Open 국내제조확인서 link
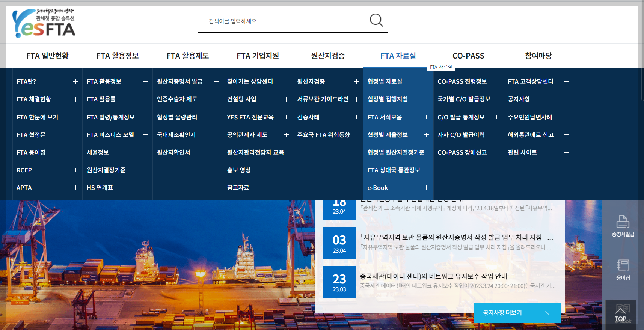The width and height of the screenshot is (644, 330). [176, 135]
